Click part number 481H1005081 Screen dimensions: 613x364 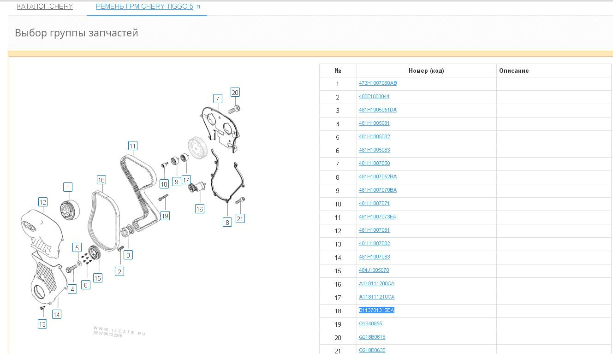pos(375,123)
